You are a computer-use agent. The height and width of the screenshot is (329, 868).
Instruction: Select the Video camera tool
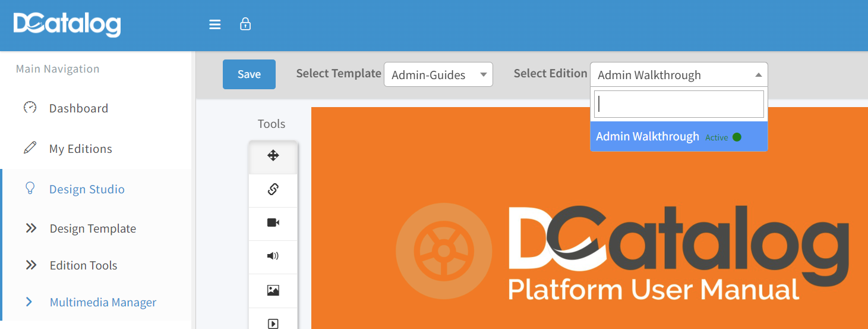[x=273, y=223]
